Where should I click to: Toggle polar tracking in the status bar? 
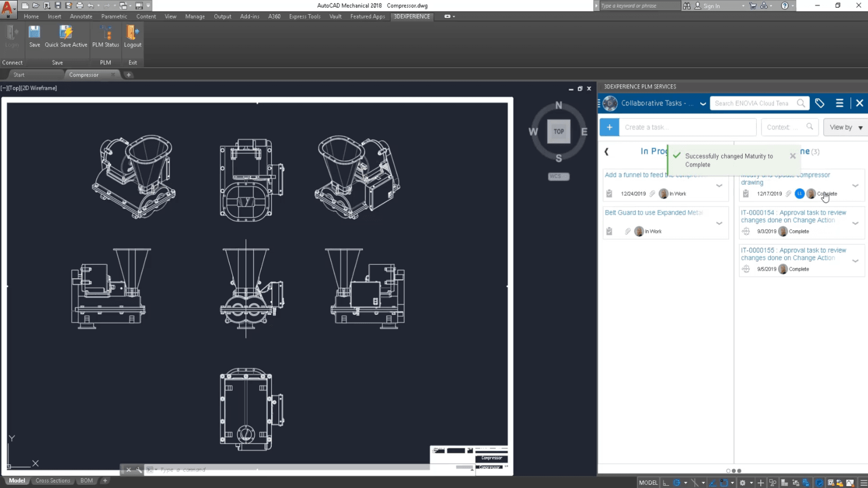(676, 483)
